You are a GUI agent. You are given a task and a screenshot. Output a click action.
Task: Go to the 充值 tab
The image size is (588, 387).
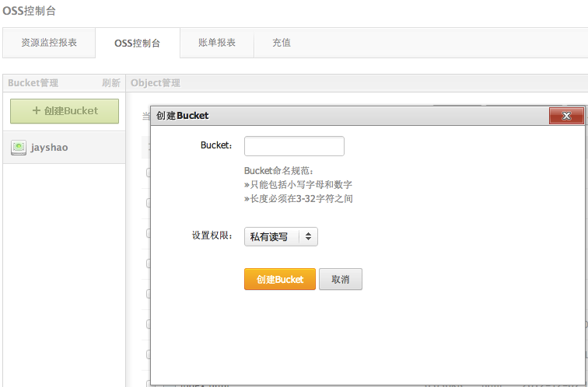coord(281,43)
